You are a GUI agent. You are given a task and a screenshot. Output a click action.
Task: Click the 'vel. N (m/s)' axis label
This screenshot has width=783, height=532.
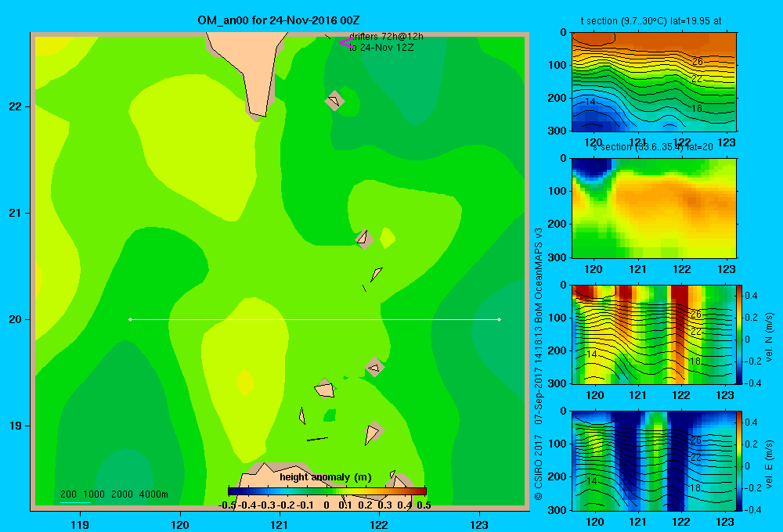pyautogui.click(x=769, y=337)
